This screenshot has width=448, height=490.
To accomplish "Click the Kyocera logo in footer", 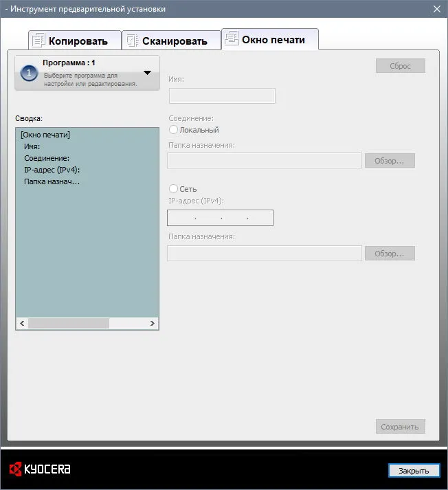I will pos(40,469).
